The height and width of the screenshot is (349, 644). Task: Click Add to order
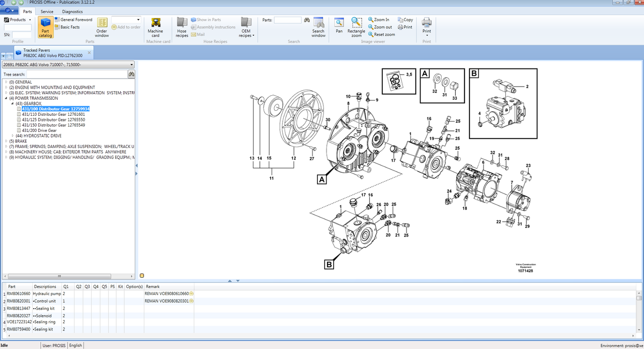click(x=126, y=27)
